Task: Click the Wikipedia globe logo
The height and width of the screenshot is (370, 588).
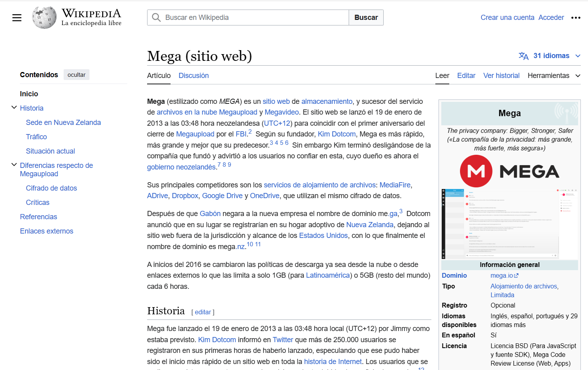Action: [x=44, y=18]
